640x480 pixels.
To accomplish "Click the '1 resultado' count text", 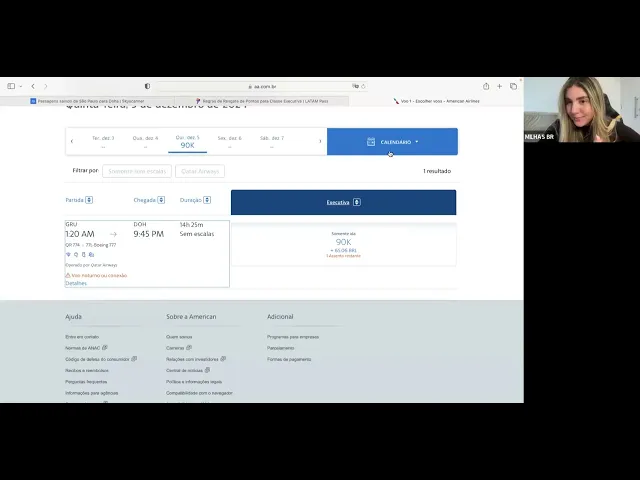I will tap(437, 171).
